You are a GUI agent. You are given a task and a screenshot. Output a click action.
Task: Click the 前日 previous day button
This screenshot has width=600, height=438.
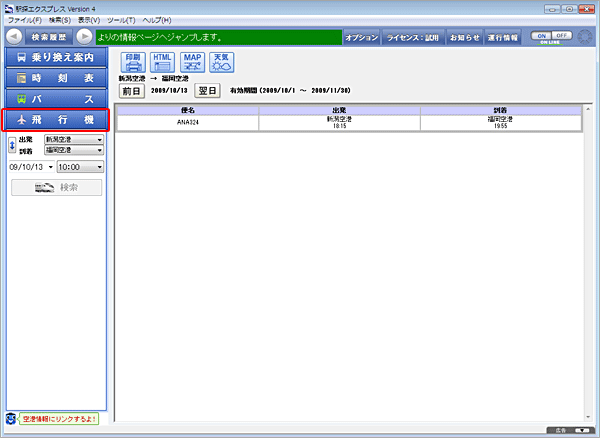[131, 90]
